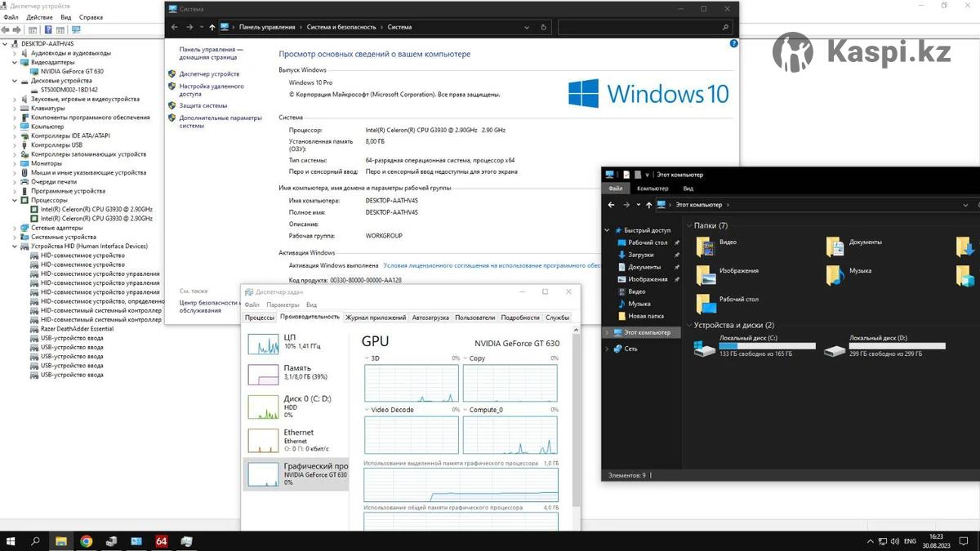Open the Music folder in Explorer's folder list
Viewport: 980px width, 551px height.
849,274
